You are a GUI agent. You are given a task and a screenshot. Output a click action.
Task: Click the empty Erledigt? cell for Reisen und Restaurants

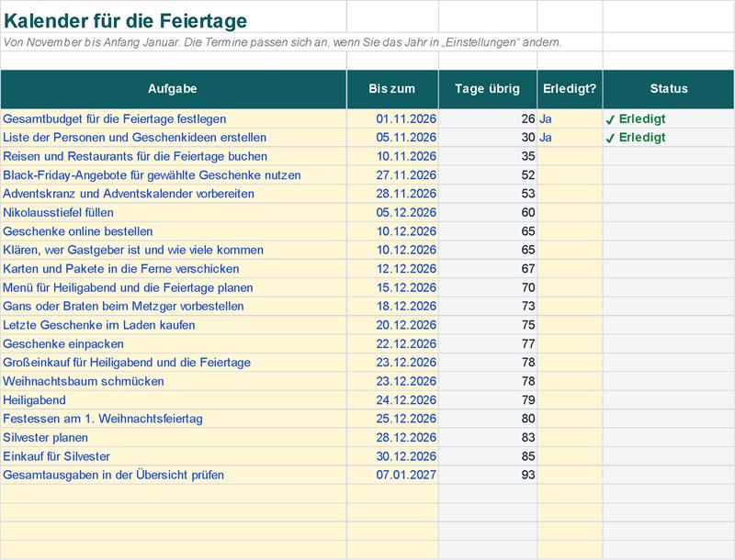click(570, 156)
